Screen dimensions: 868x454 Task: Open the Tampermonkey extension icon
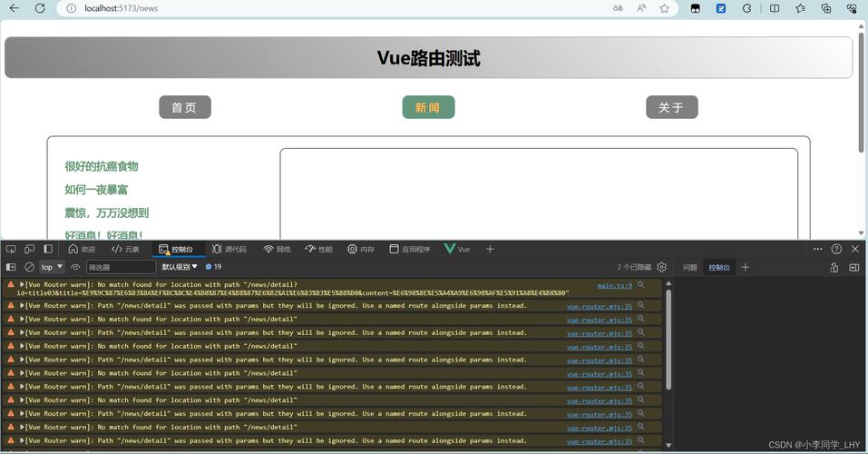pyautogui.click(x=695, y=8)
